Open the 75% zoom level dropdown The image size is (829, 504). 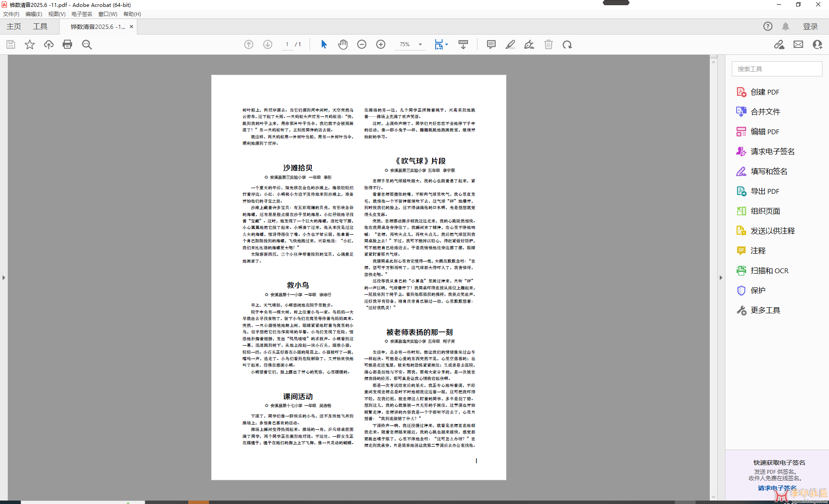pyautogui.click(x=420, y=44)
